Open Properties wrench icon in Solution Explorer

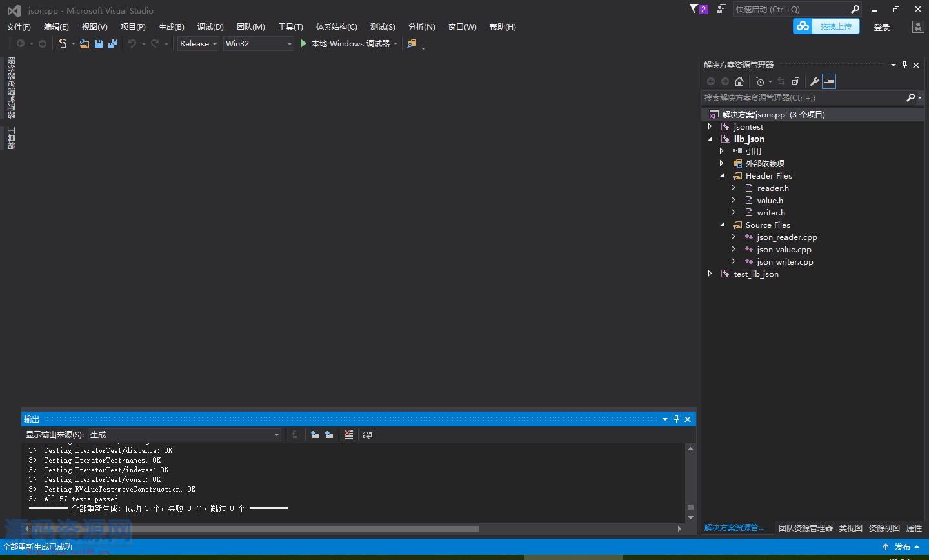click(x=814, y=81)
